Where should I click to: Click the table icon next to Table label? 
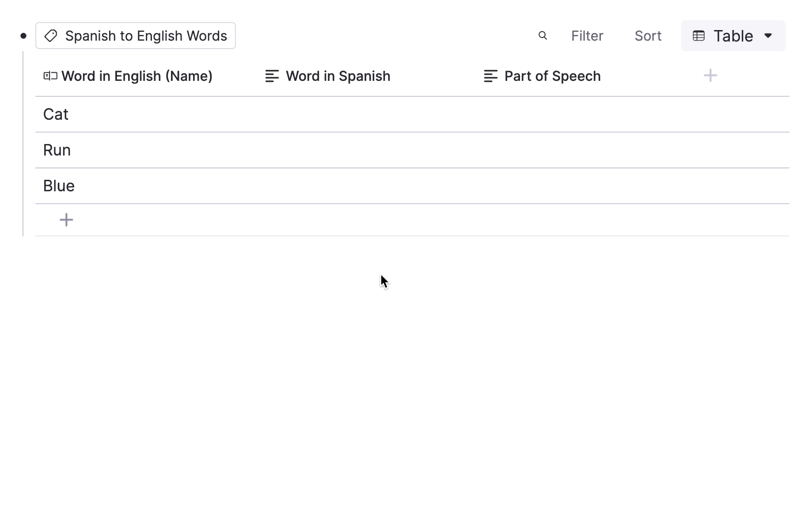click(x=698, y=35)
